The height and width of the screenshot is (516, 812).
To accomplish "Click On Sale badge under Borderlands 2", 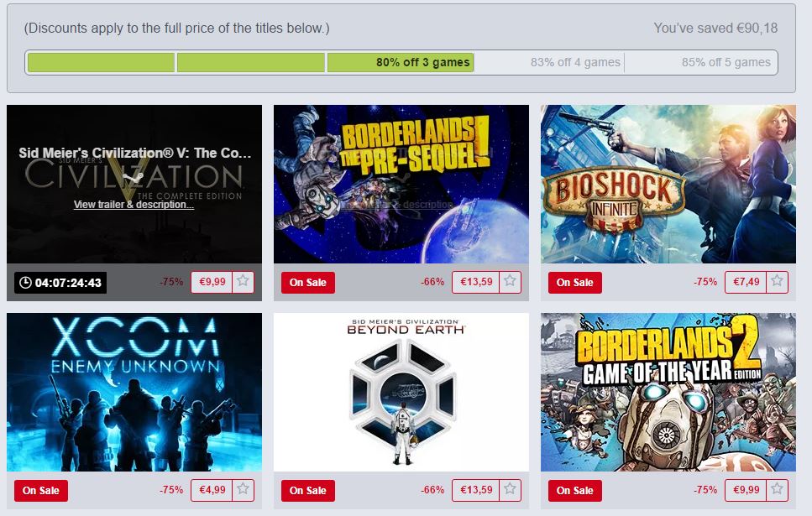I will click(575, 491).
